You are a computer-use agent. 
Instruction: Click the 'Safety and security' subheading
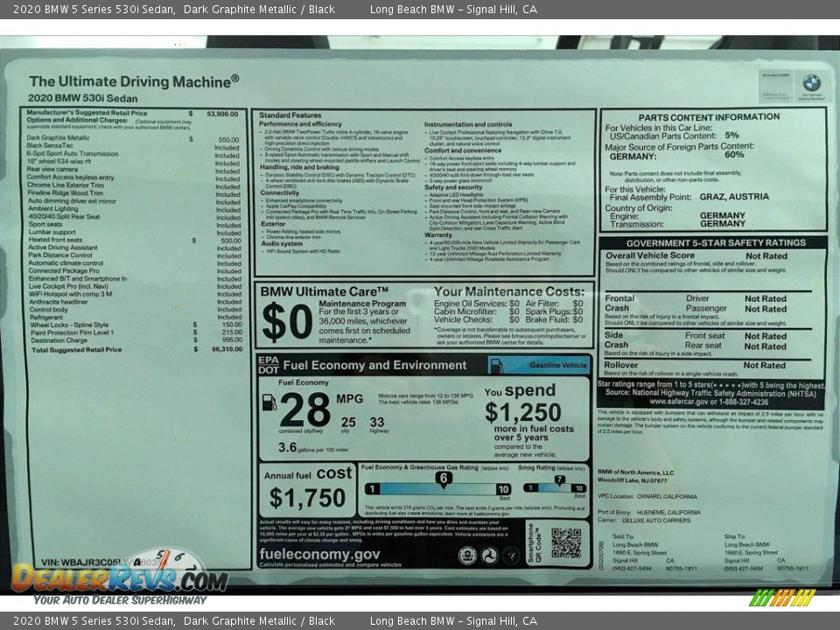453,187
